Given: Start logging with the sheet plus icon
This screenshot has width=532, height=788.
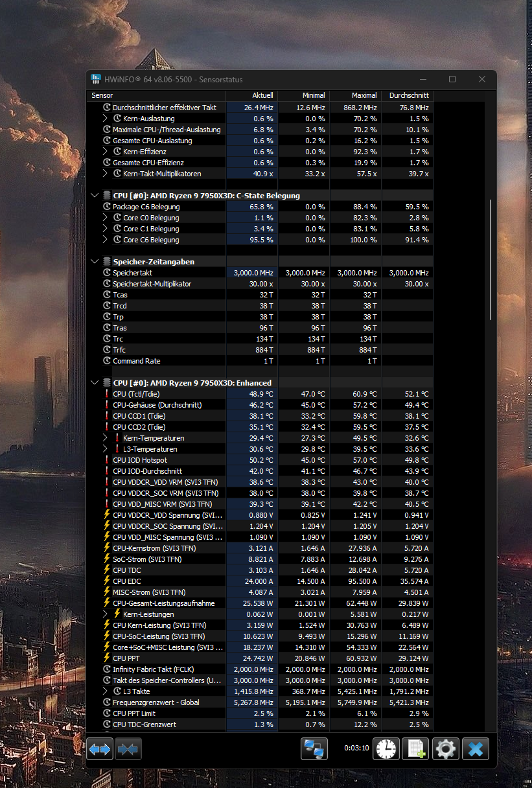Looking at the screenshot, I should [415, 749].
